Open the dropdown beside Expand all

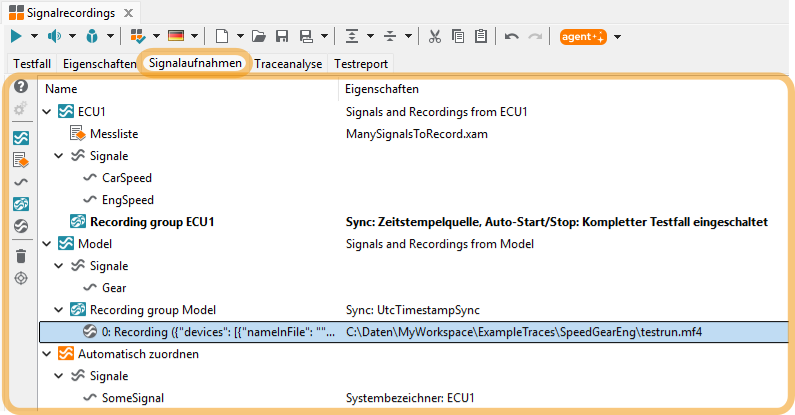(x=371, y=36)
